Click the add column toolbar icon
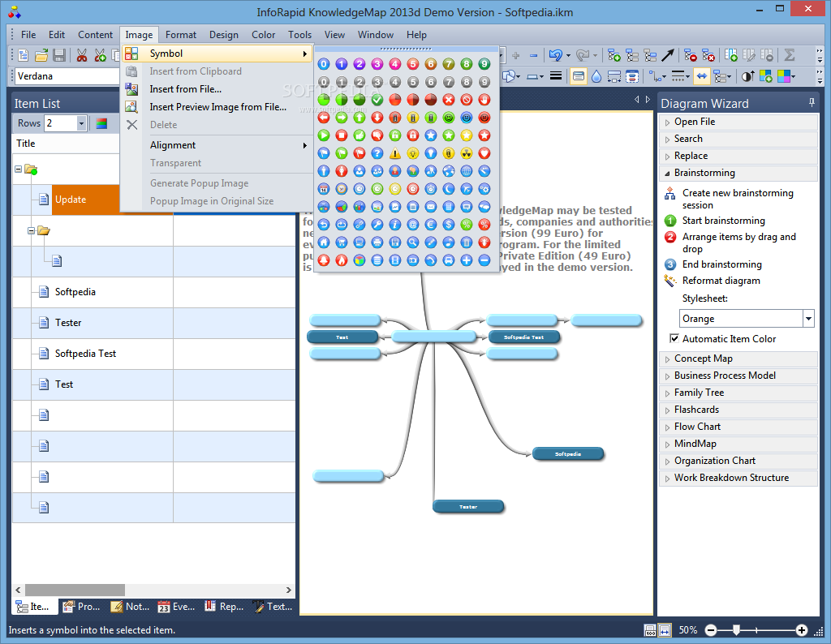 pyautogui.click(x=731, y=55)
